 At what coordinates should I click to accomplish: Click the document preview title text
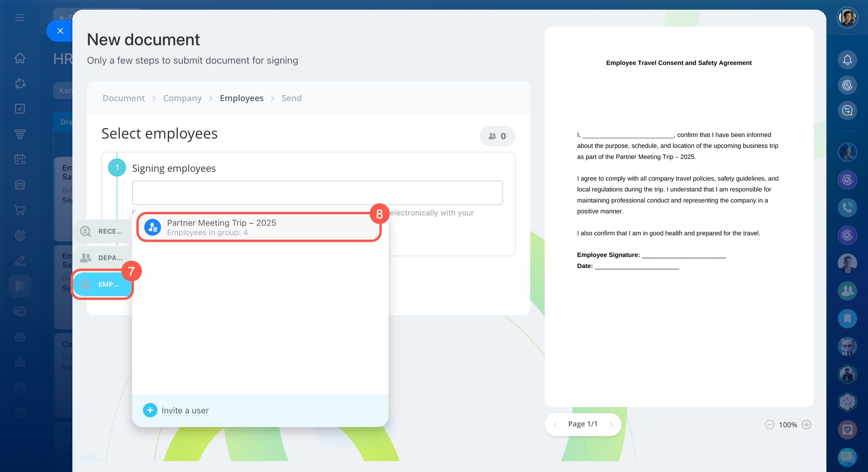pyautogui.click(x=679, y=63)
